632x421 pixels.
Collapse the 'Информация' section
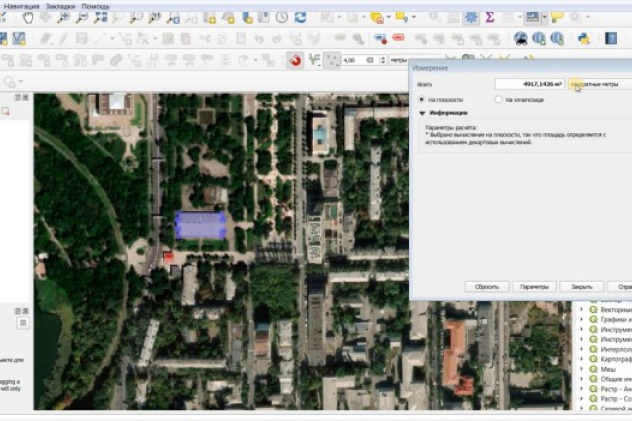click(422, 114)
